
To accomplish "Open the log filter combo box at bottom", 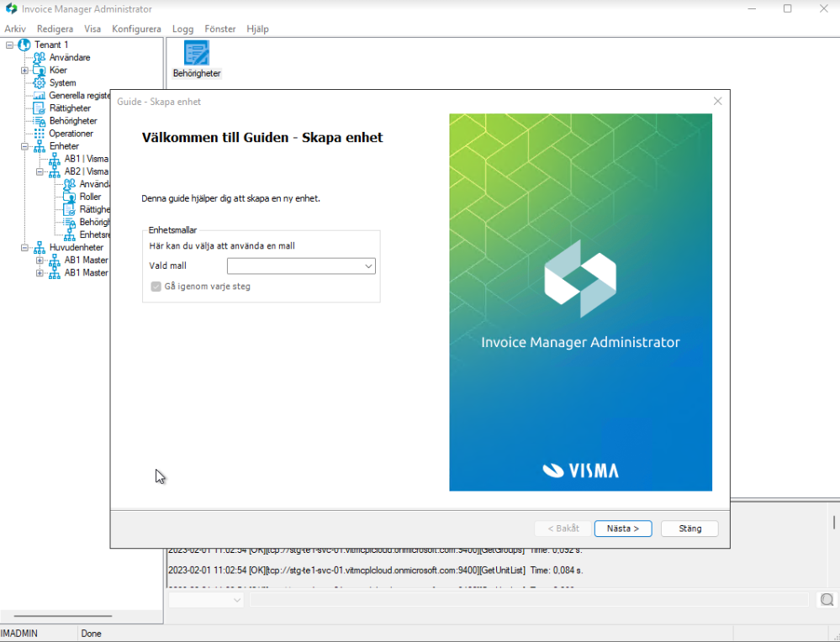I will coord(206,600).
